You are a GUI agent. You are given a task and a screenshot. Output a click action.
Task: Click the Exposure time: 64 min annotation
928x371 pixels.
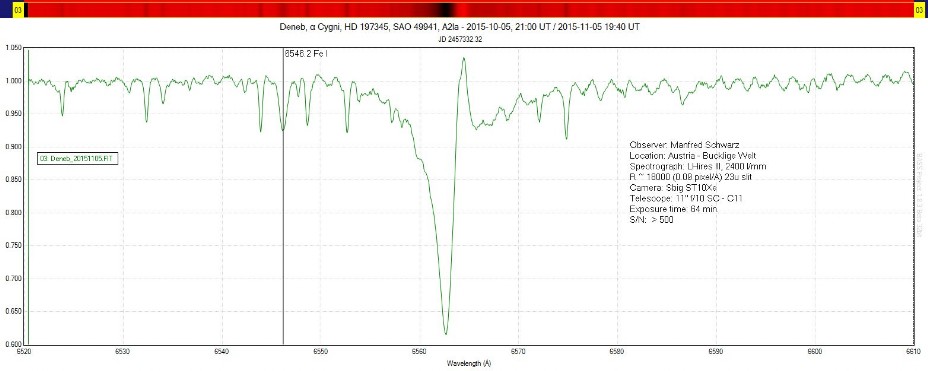pyautogui.click(x=674, y=209)
